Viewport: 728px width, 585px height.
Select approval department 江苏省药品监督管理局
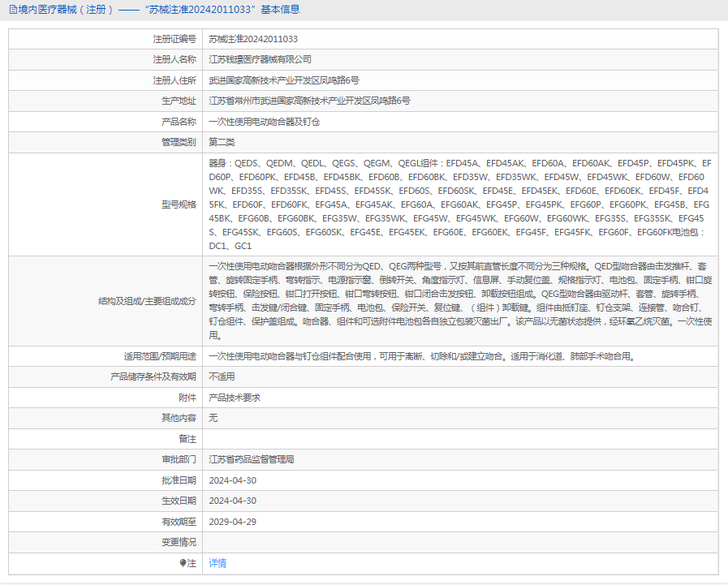251,459
